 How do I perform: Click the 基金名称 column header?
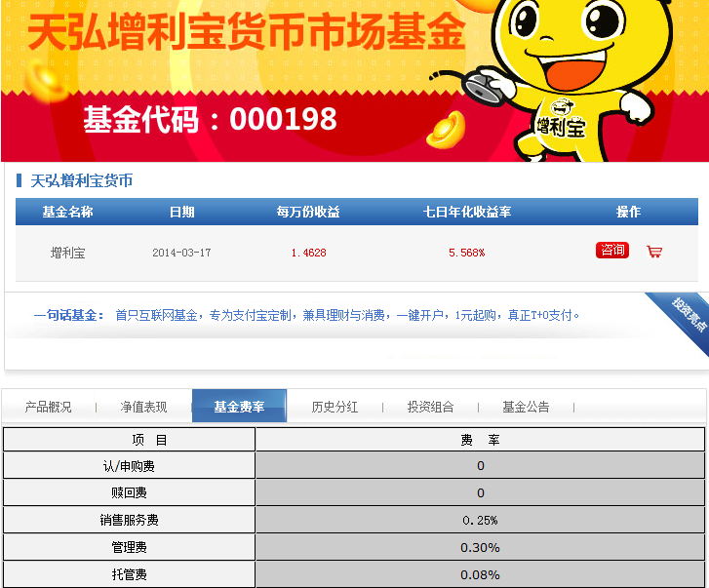[x=68, y=212]
